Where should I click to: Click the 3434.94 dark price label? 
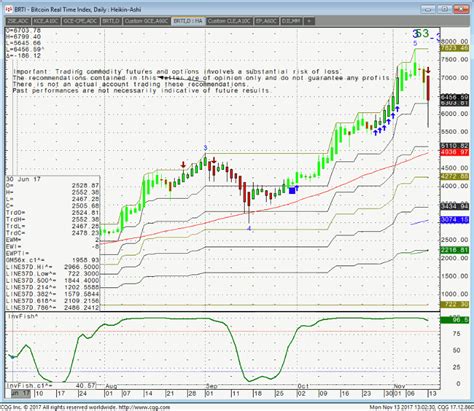[455, 207]
